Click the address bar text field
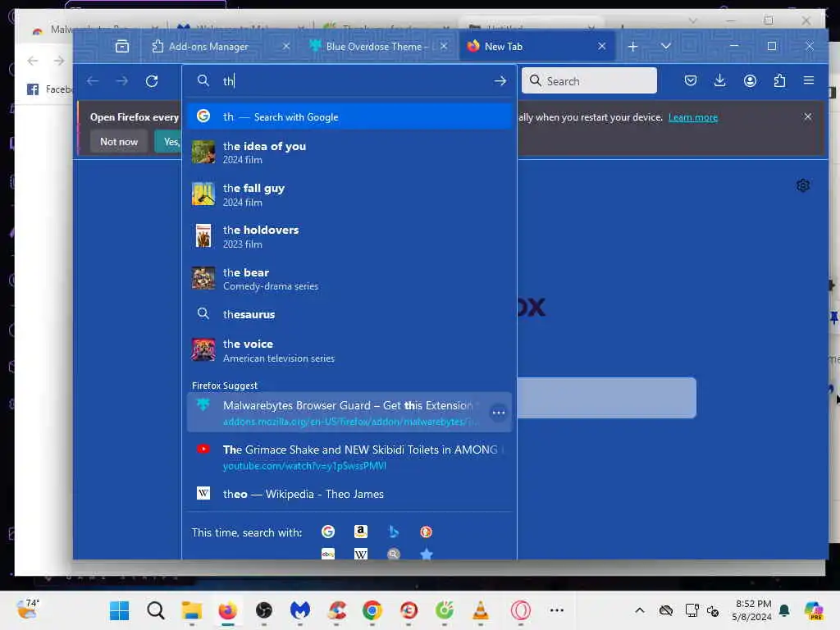 tap(349, 81)
